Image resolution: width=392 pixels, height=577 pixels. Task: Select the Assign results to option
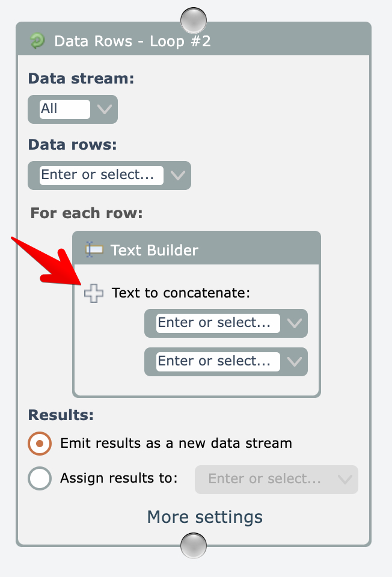click(x=40, y=478)
